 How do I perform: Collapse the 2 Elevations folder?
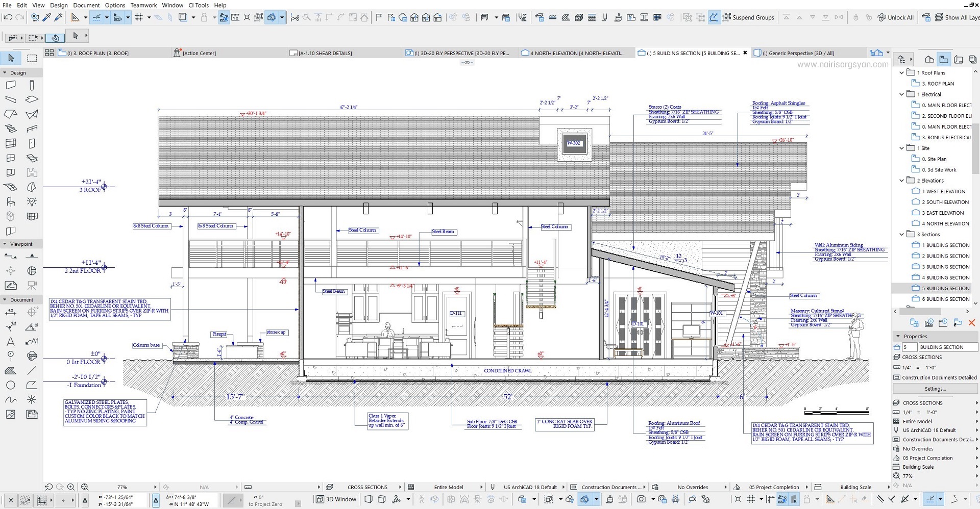pos(902,181)
